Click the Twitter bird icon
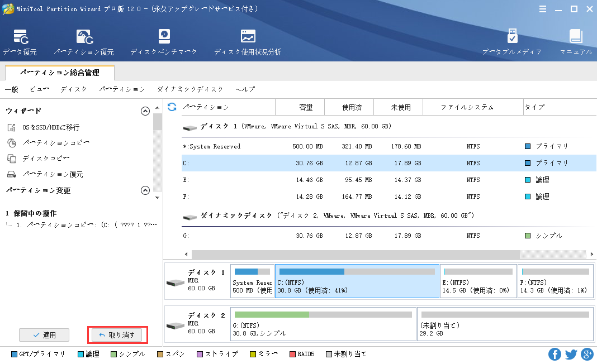Screen dimensions: 597x364 pos(571,354)
